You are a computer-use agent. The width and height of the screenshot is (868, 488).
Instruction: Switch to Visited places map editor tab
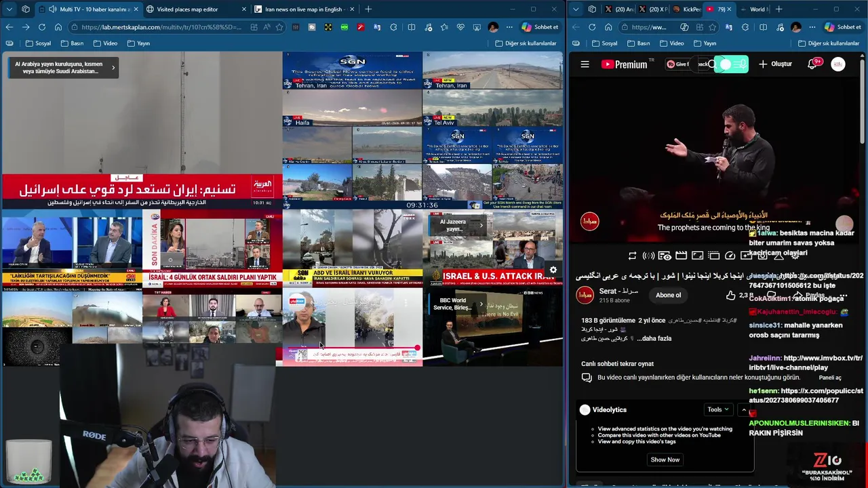click(x=197, y=9)
